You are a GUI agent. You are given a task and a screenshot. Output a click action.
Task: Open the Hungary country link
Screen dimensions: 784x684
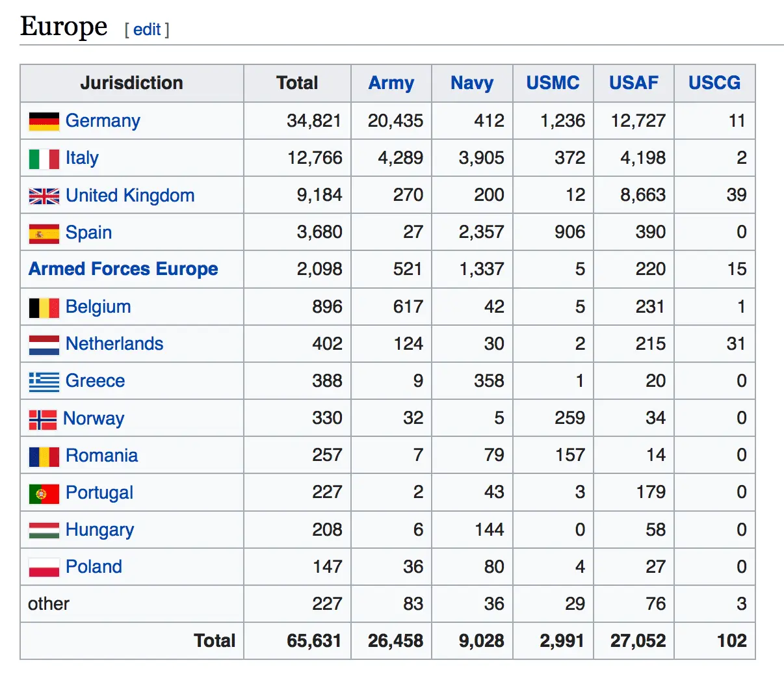pyautogui.click(x=99, y=530)
